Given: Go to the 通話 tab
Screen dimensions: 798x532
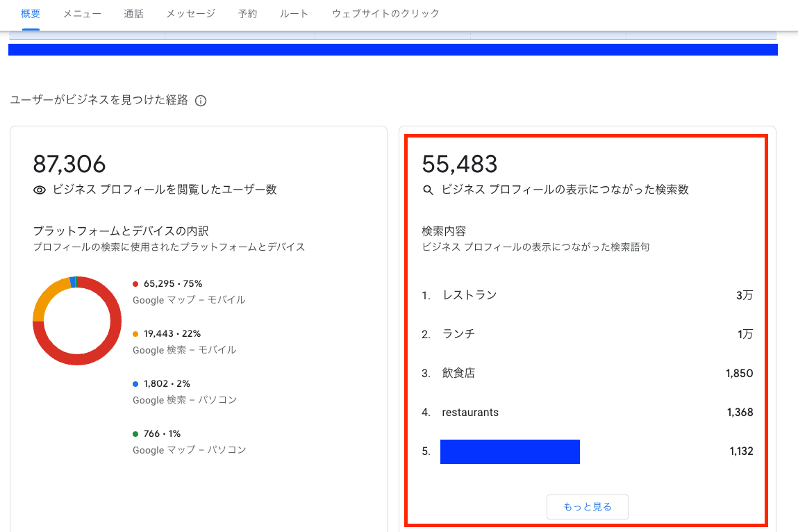Looking at the screenshot, I should [134, 14].
